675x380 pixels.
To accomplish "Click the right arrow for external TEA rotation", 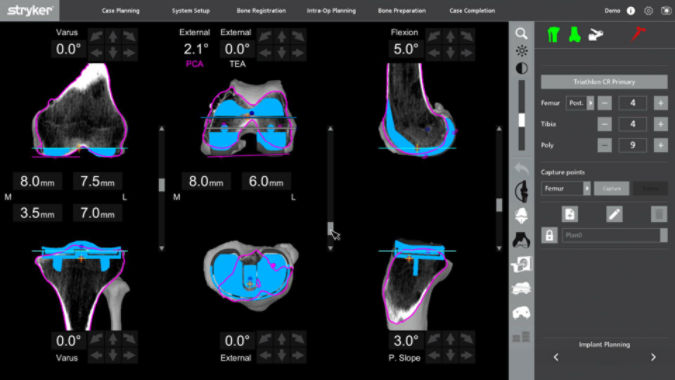I will point(298,53).
